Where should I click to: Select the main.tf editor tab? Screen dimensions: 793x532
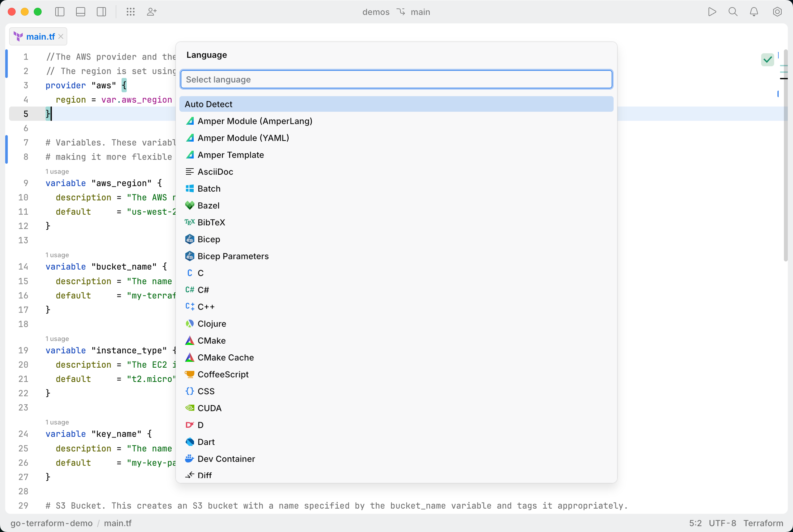[x=40, y=37]
